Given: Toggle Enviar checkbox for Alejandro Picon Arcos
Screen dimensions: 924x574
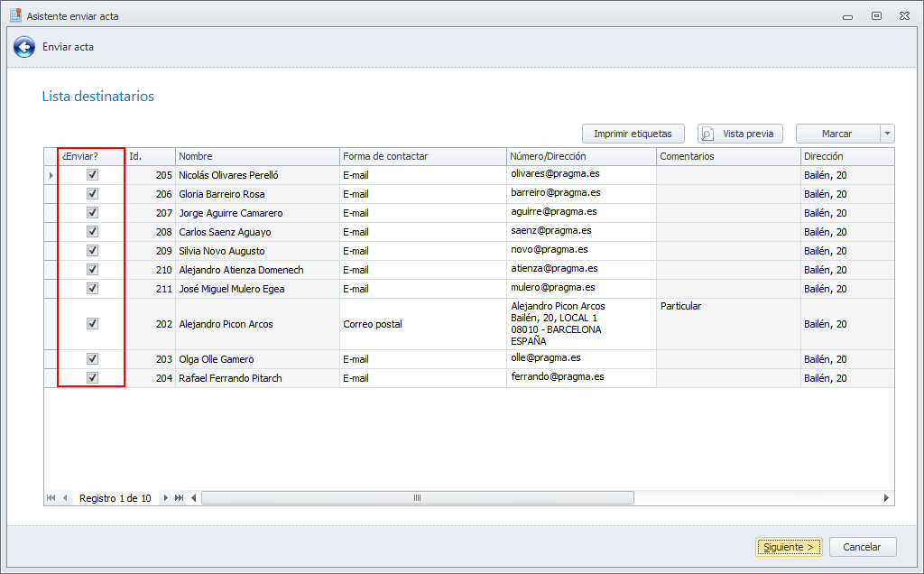Looking at the screenshot, I should coord(92,323).
